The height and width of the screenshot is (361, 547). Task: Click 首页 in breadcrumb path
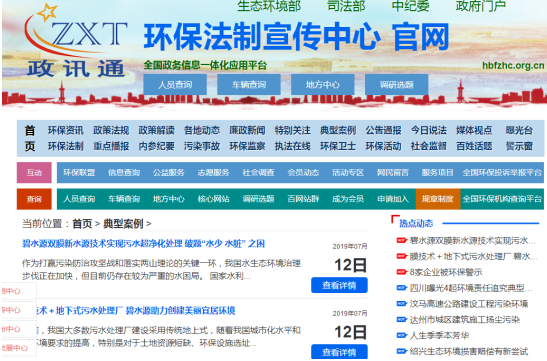[82, 224]
